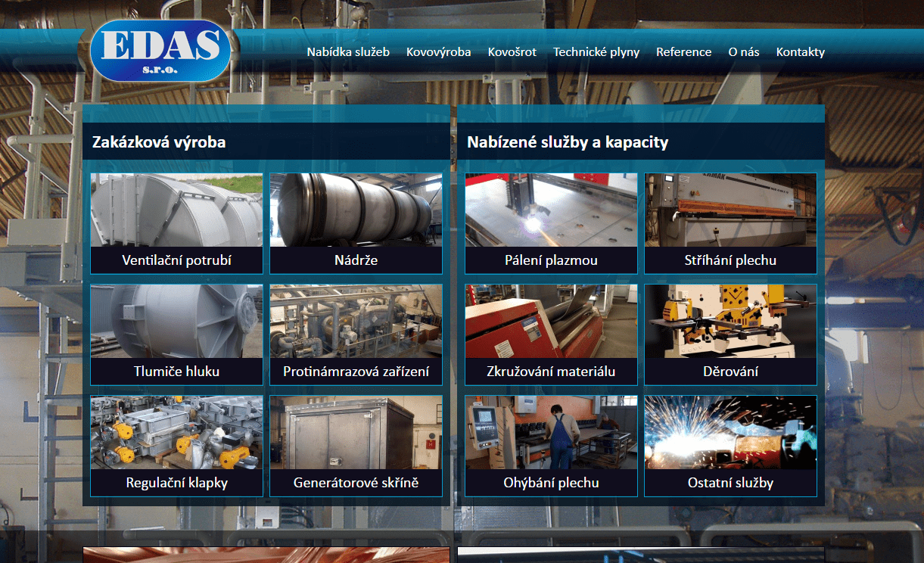Open the Pálení plazmou photo
This screenshot has height=563, width=924.
point(551,210)
